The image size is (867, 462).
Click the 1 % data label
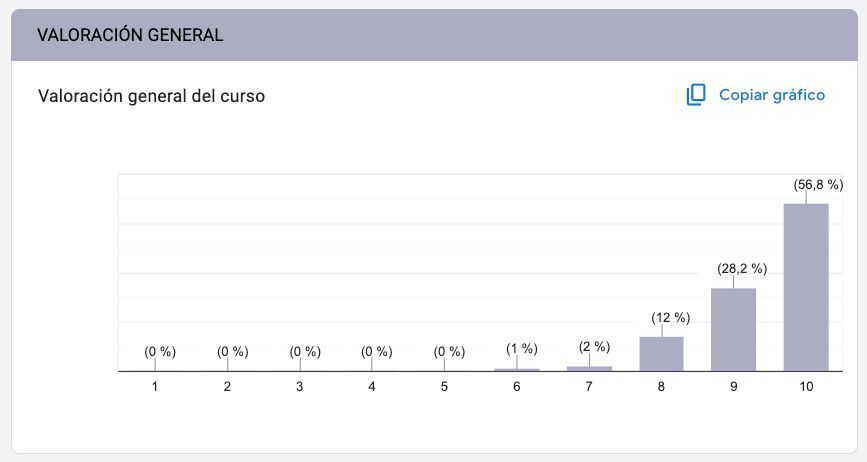521,349
